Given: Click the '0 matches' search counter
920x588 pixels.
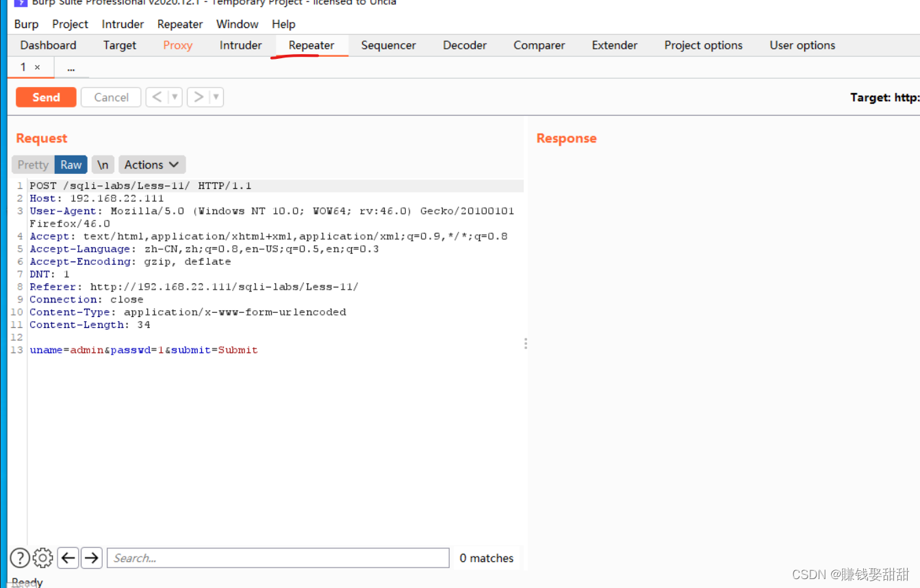Looking at the screenshot, I should (487, 558).
